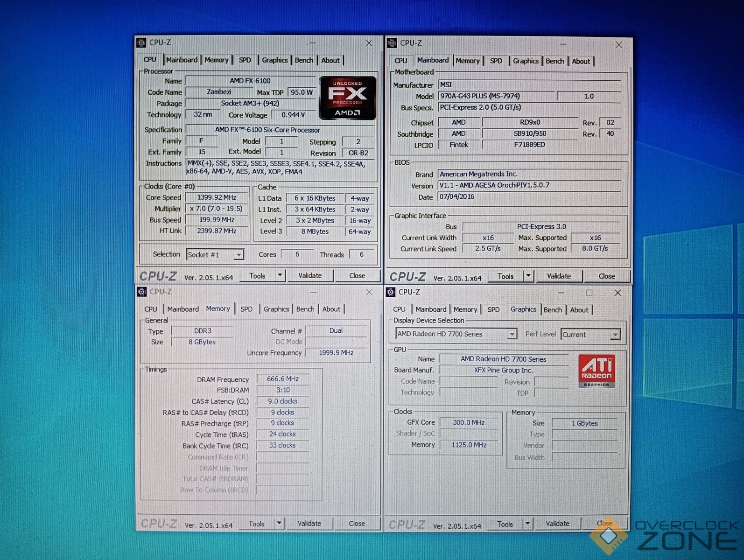Image resolution: width=744 pixels, height=560 pixels.
Task: Open the Socket #1 selection dropdown
Action: pos(239,255)
